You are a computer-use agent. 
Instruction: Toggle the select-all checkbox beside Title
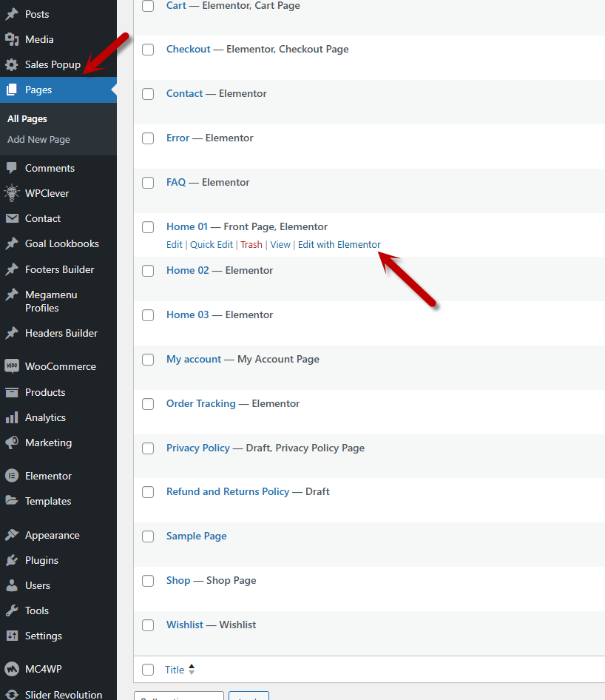click(x=148, y=670)
